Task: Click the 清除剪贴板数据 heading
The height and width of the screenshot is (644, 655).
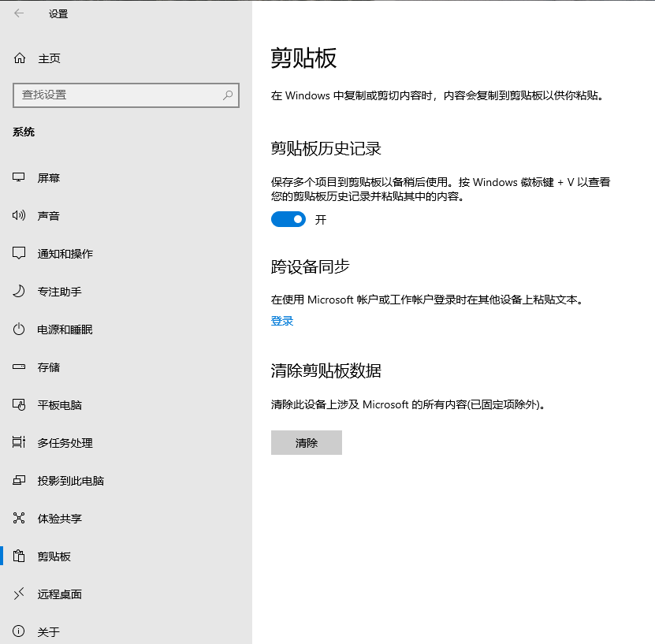Action: [326, 370]
